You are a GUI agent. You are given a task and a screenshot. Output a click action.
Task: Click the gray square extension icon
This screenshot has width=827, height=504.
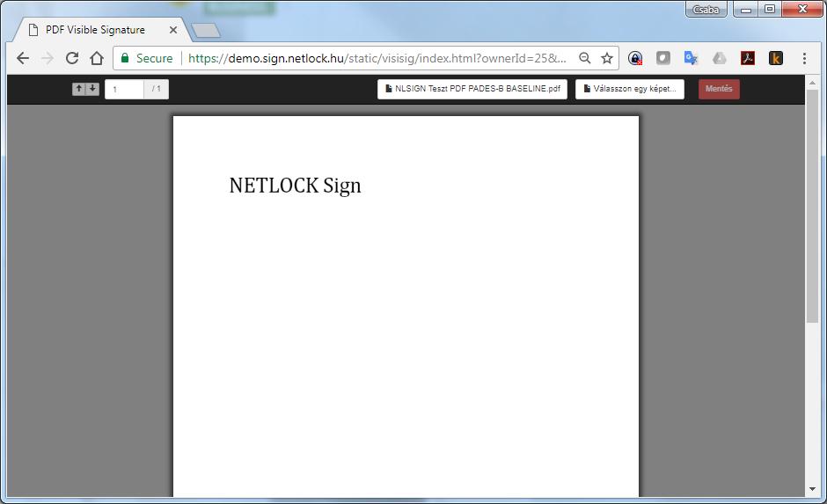coord(663,58)
